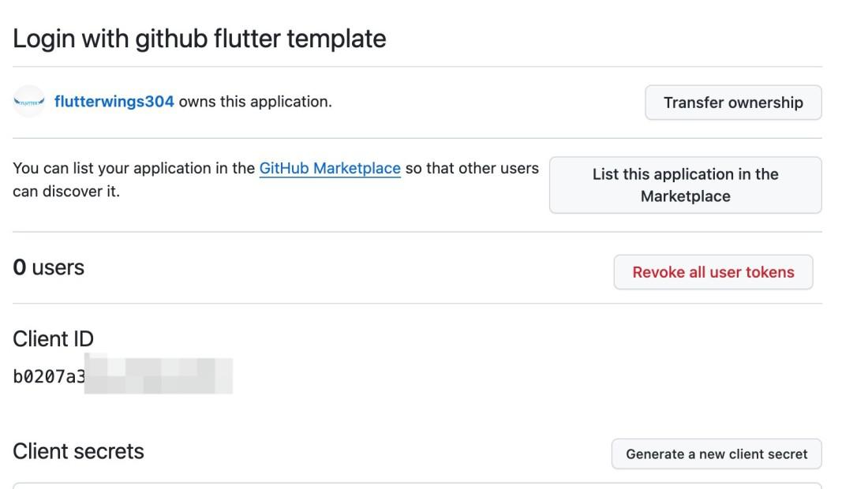Click the 'owns this application.' text
The width and height of the screenshot is (868, 489).
click(x=255, y=102)
